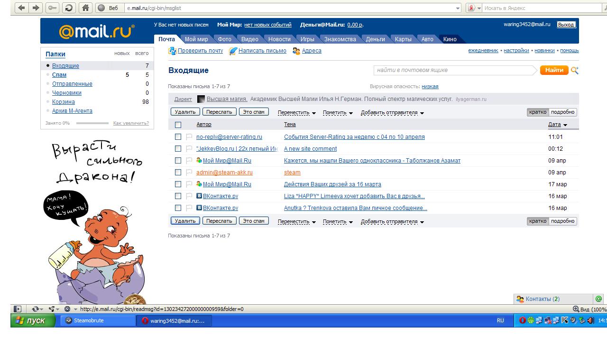
Task: Open the address bar history dropdown
Action: pos(458,8)
